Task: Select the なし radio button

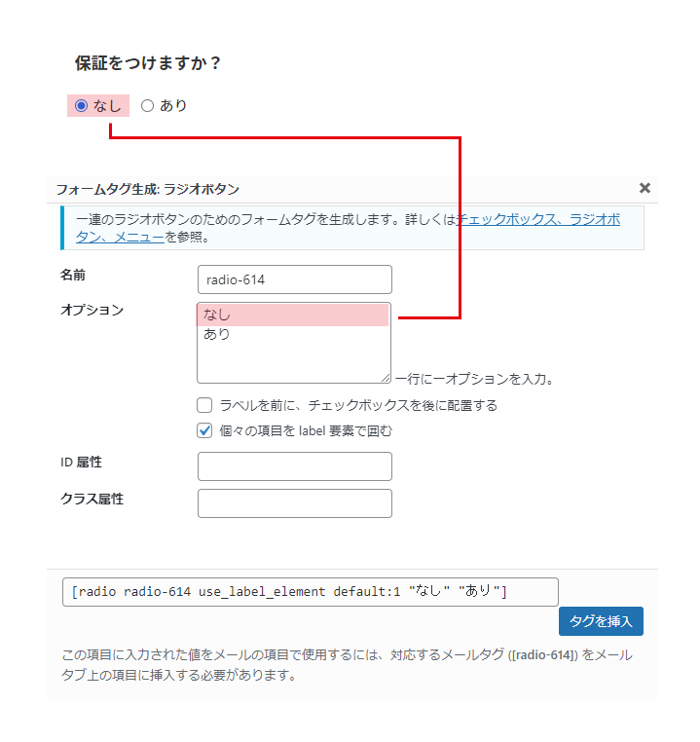Action: [82, 106]
